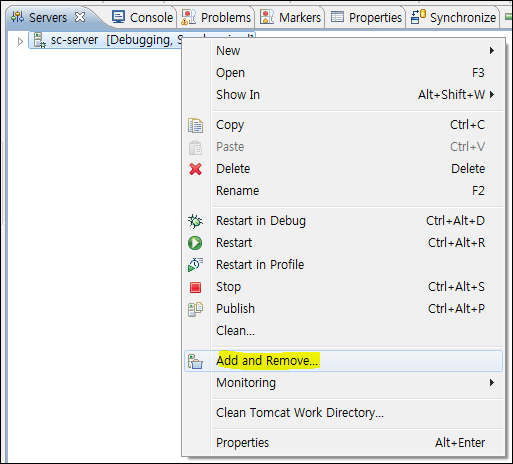The height and width of the screenshot is (464, 513).
Task: Close the Servers view with X
Action: [80, 17]
